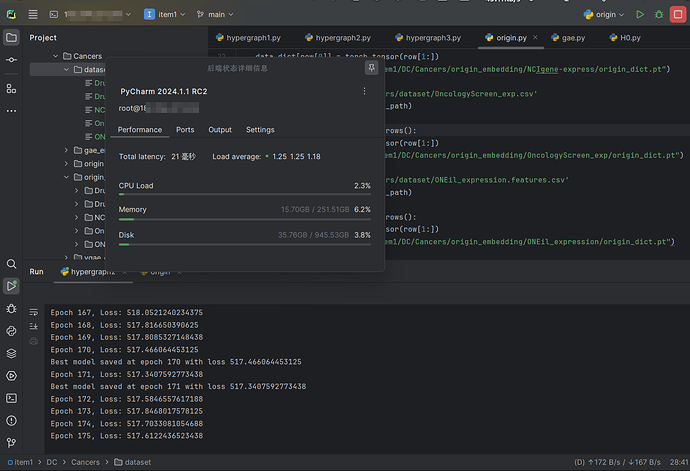Stop the running process
The image size is (690, 471).
click(x=678, y=15)
